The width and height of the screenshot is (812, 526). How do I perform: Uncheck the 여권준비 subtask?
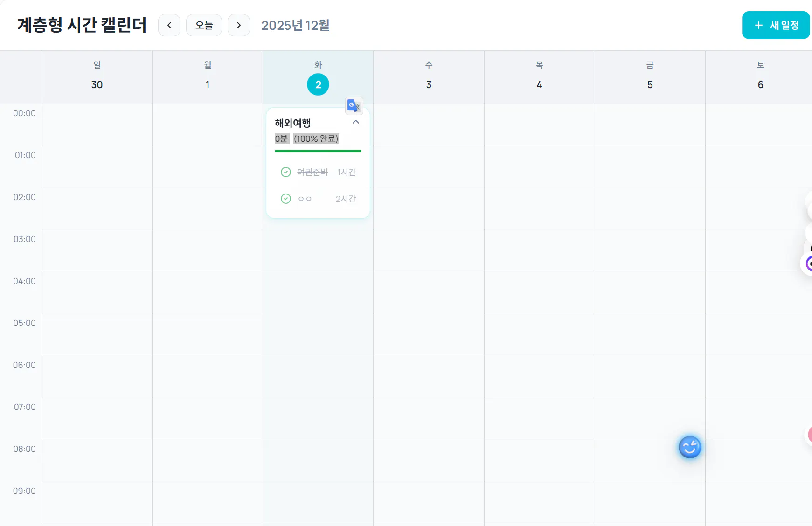pyautogui.click(x=286, y=172)
